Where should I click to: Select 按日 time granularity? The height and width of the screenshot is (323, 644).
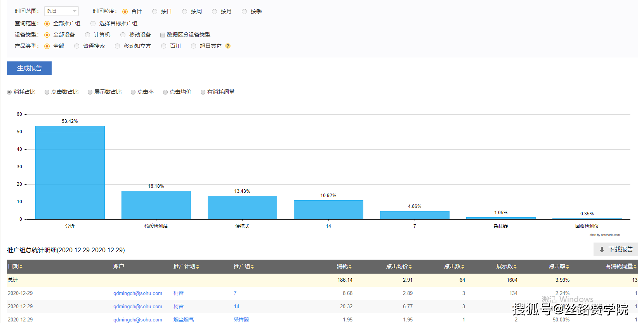point(154,12)
